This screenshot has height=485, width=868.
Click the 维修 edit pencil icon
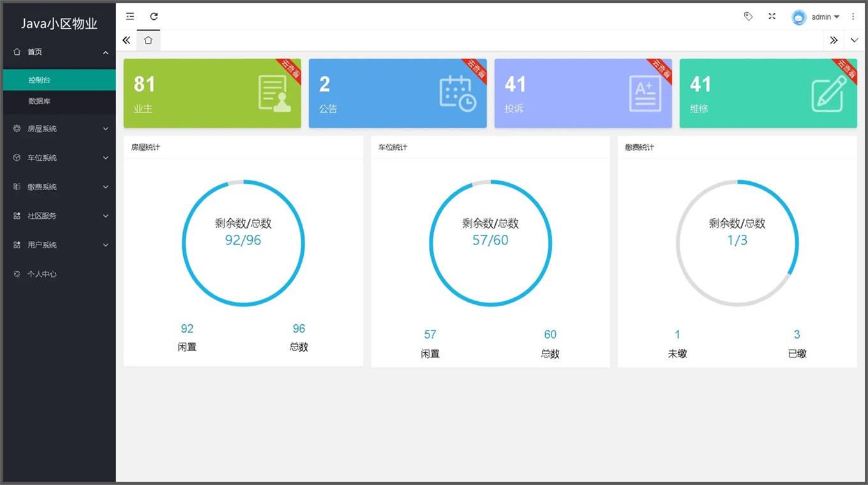pyautogui.click(x=829, y=94)
